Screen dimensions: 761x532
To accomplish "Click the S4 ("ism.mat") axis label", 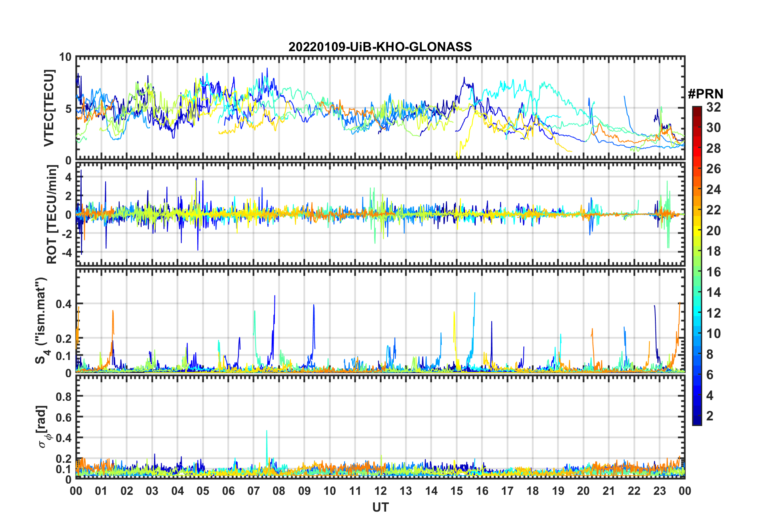I will (42, 321).
